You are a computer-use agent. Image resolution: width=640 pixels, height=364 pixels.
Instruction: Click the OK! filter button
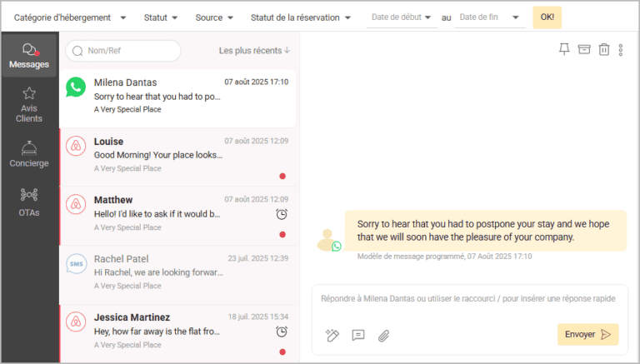(547, 17)
